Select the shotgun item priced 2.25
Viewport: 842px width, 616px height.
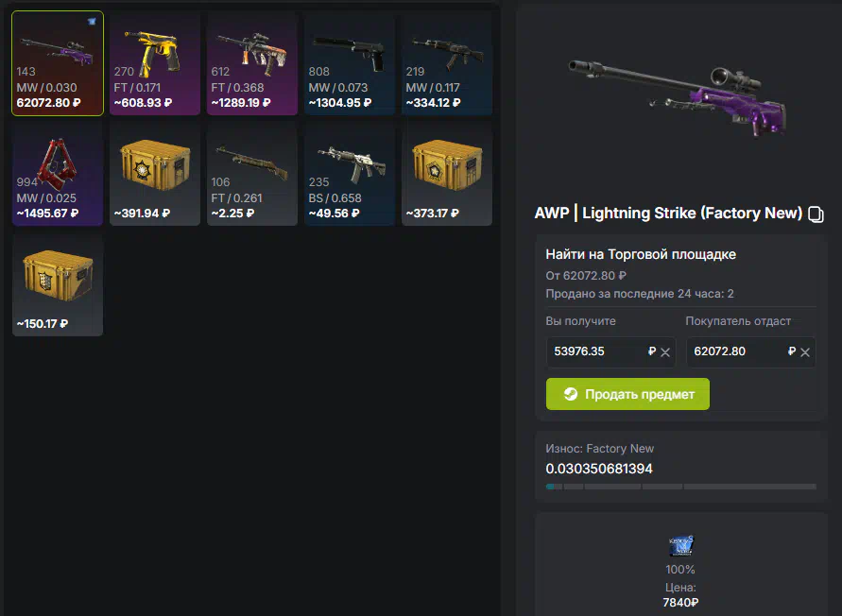click(x=252, y=174)
